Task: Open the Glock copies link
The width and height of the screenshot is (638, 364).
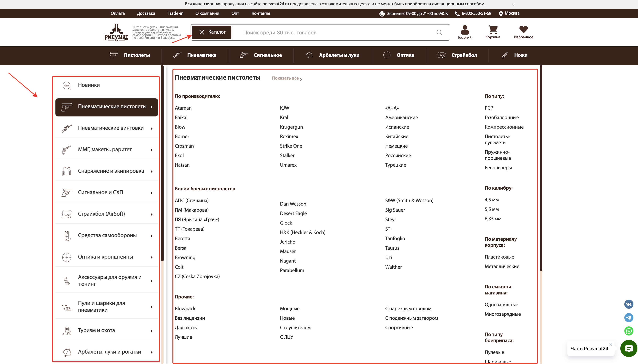Action: pos(286,223)
